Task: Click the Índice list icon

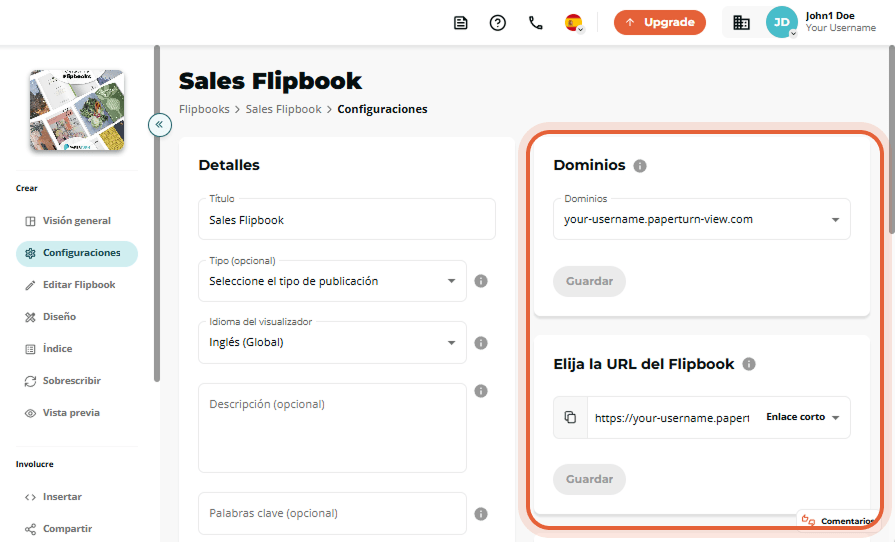Action: point(30,349)
